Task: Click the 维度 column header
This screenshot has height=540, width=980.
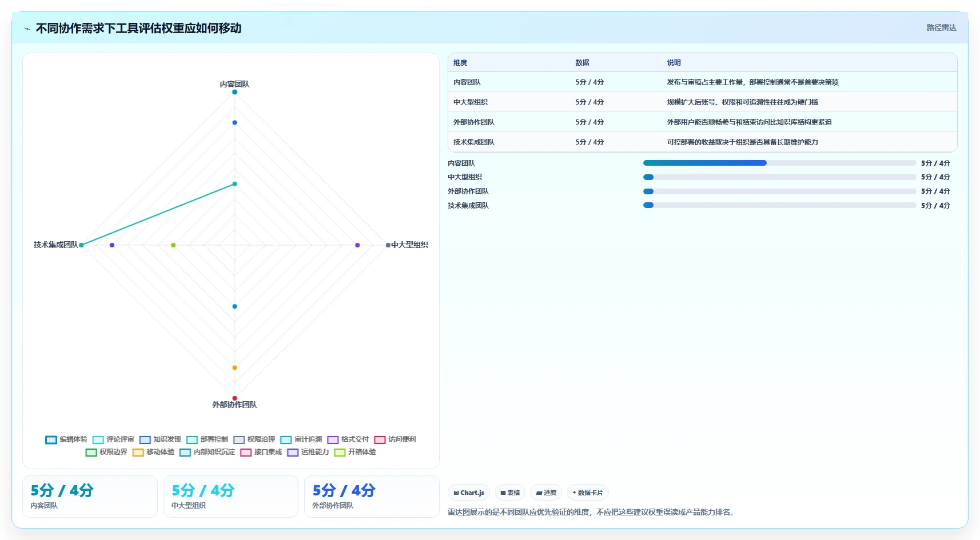Action: (x=460, y=63)
